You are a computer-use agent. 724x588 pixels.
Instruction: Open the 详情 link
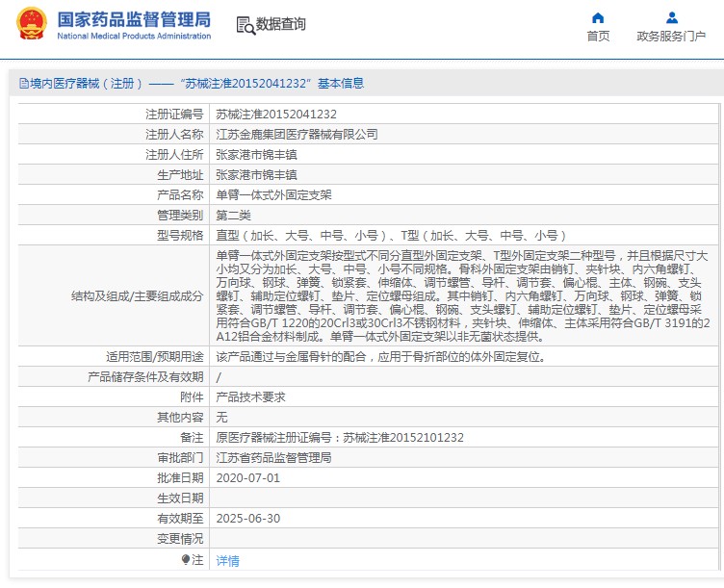pyautogui.click(x=227, y=560)
